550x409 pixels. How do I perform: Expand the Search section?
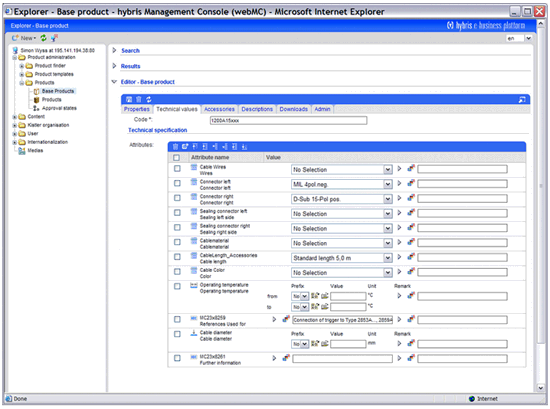point(114,51)
